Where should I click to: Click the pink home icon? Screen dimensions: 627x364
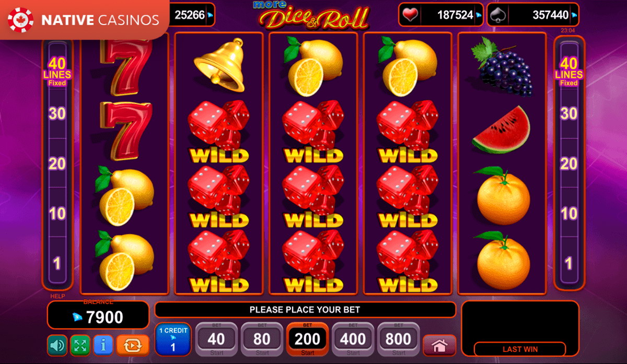[439, 346]
